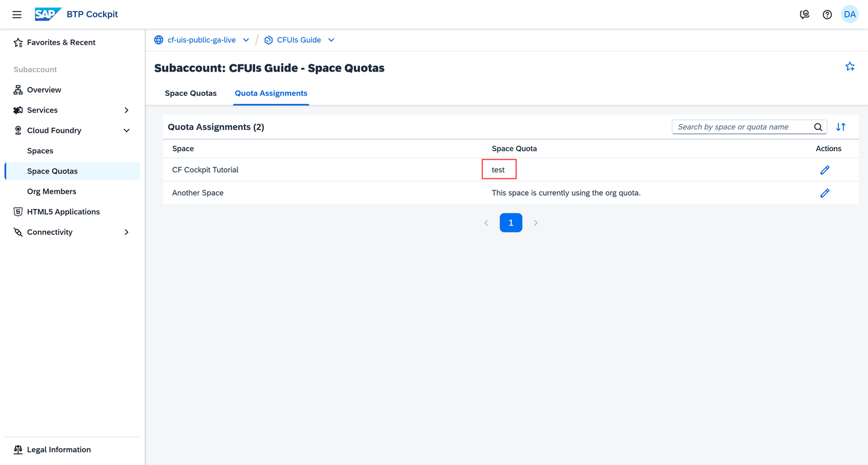Add page to favorites with star icon
868x465 pixels.
[x=850, y=66]
